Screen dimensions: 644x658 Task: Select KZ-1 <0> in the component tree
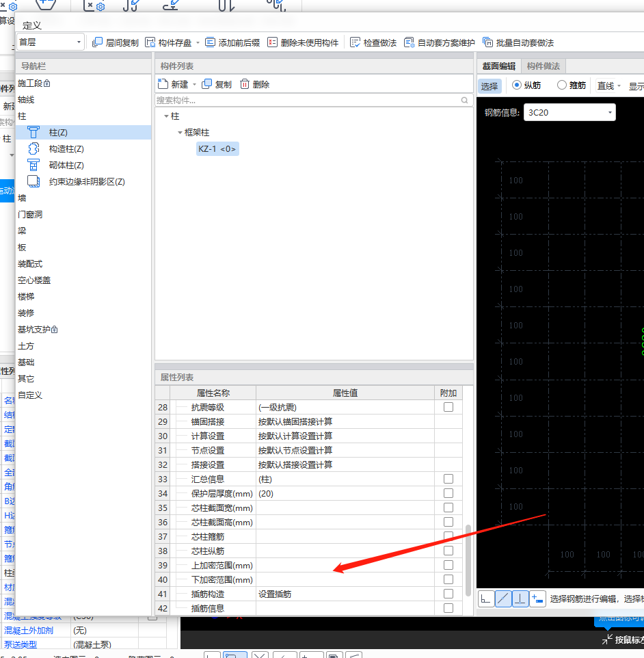coord(217,148)
